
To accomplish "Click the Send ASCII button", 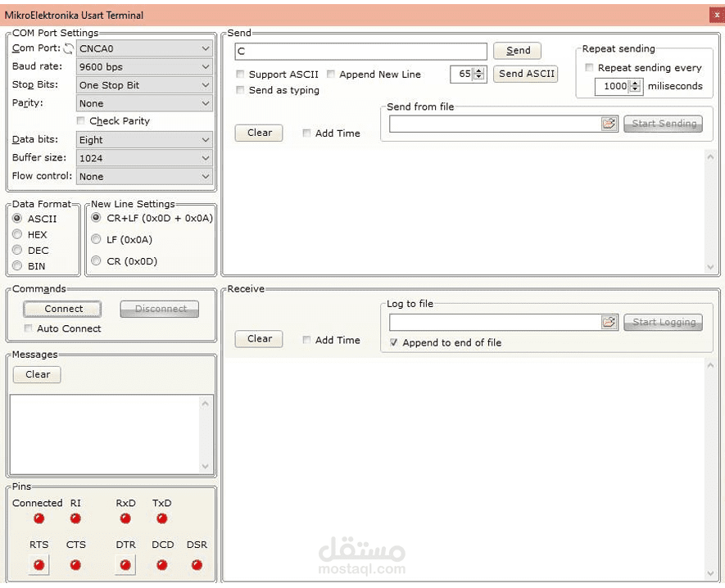I will (x=526, y=74).
